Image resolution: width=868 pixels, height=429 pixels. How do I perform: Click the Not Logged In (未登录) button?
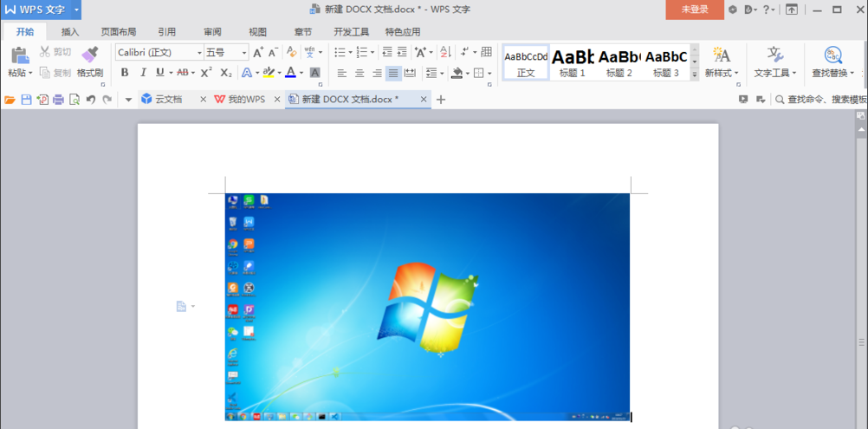click(x=694, y=10)
